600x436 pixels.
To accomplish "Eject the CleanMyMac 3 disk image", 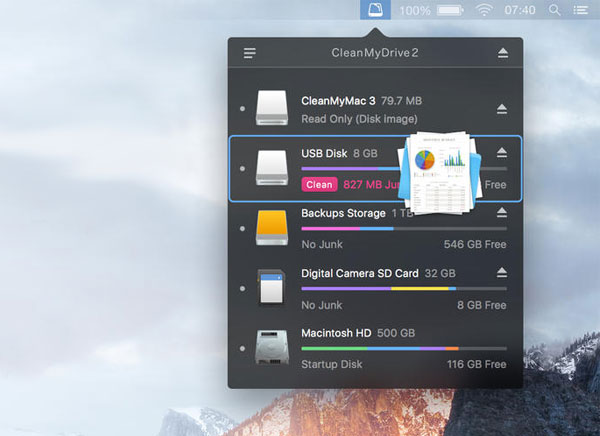I will tap(502, 109).
